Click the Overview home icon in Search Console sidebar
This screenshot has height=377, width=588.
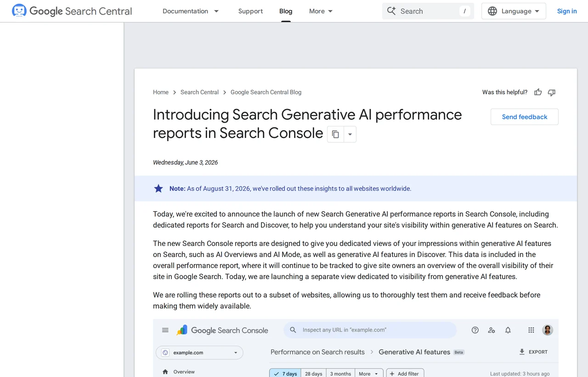tap(165, 372)
